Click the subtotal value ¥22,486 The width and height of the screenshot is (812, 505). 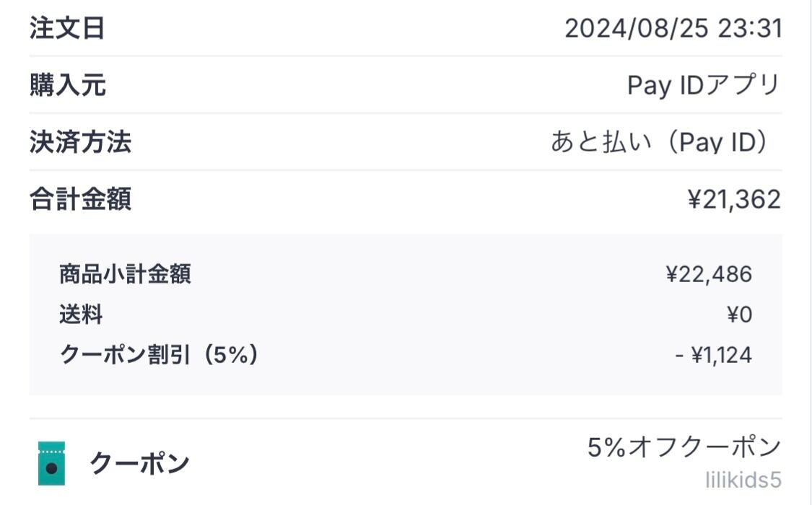click(708, 274)
